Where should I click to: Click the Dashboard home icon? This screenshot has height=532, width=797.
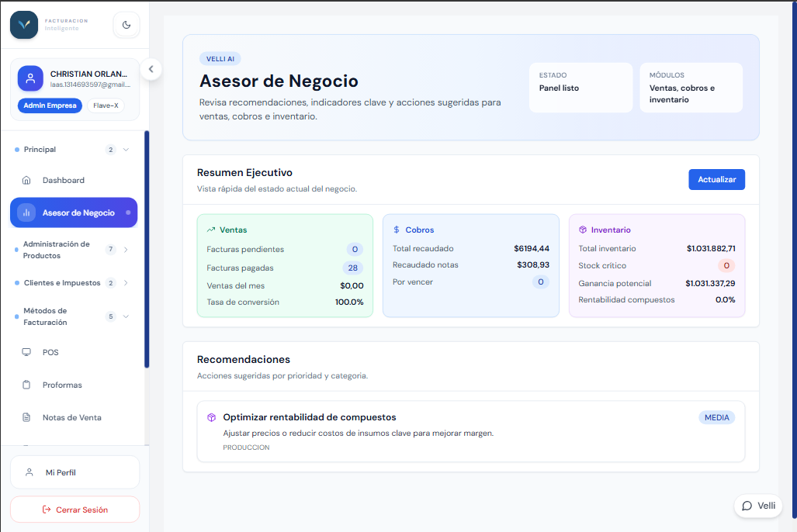[x=26, y=181]
